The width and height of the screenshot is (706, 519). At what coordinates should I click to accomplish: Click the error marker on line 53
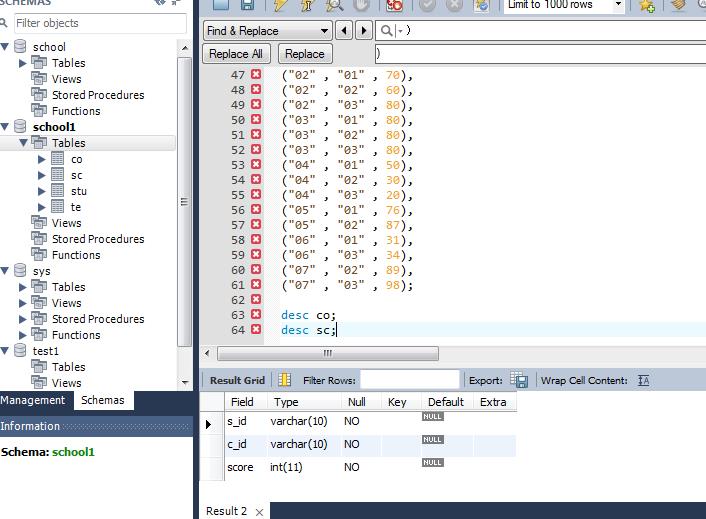tap(256, 164)
